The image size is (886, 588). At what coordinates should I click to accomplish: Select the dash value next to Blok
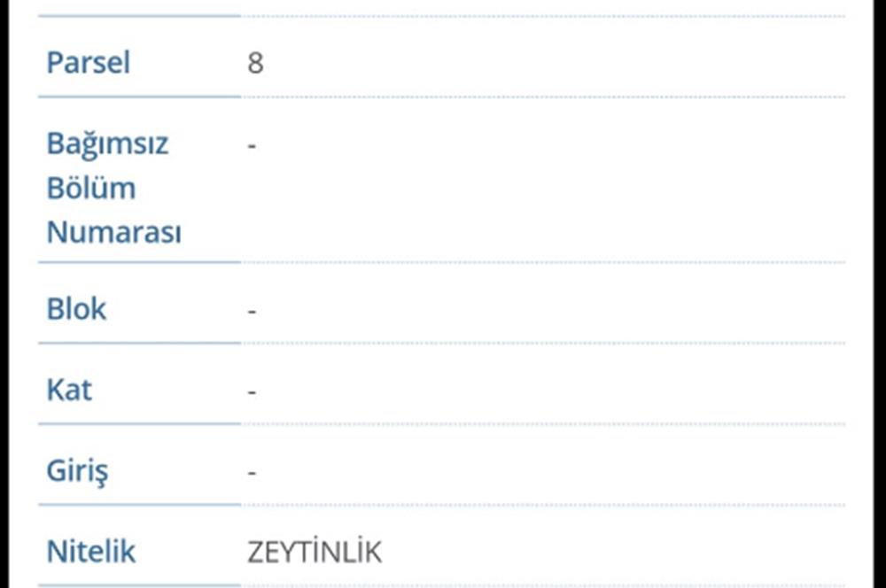[253, 311]
